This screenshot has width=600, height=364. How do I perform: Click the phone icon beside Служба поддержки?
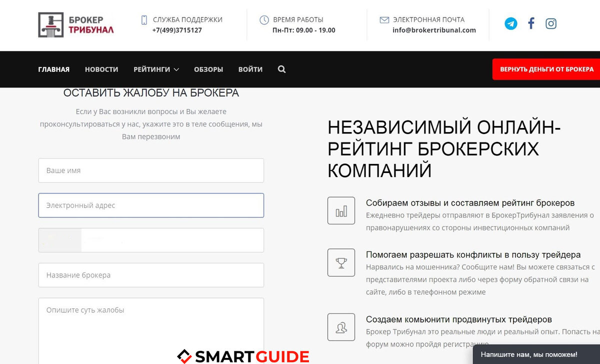[144, 20]
